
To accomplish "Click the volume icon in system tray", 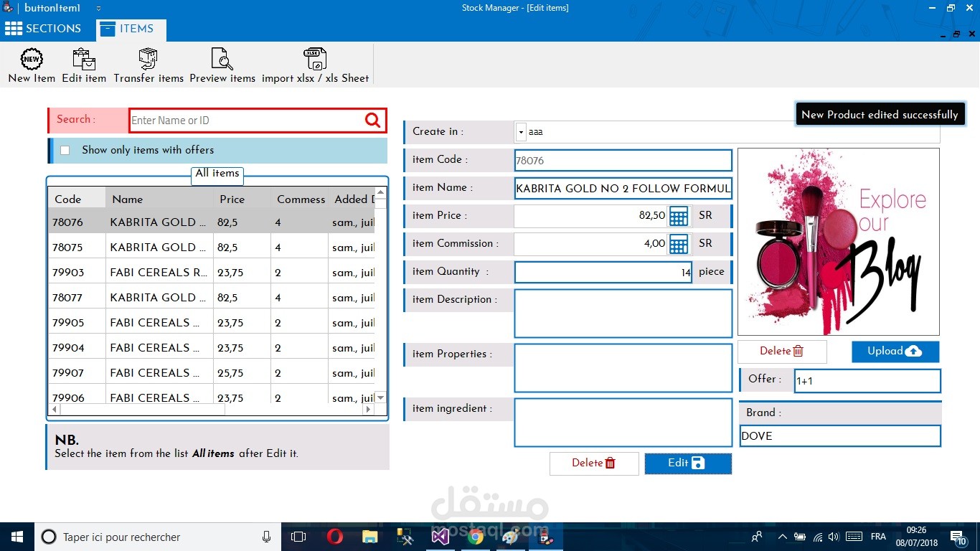I will click(833, 537).
